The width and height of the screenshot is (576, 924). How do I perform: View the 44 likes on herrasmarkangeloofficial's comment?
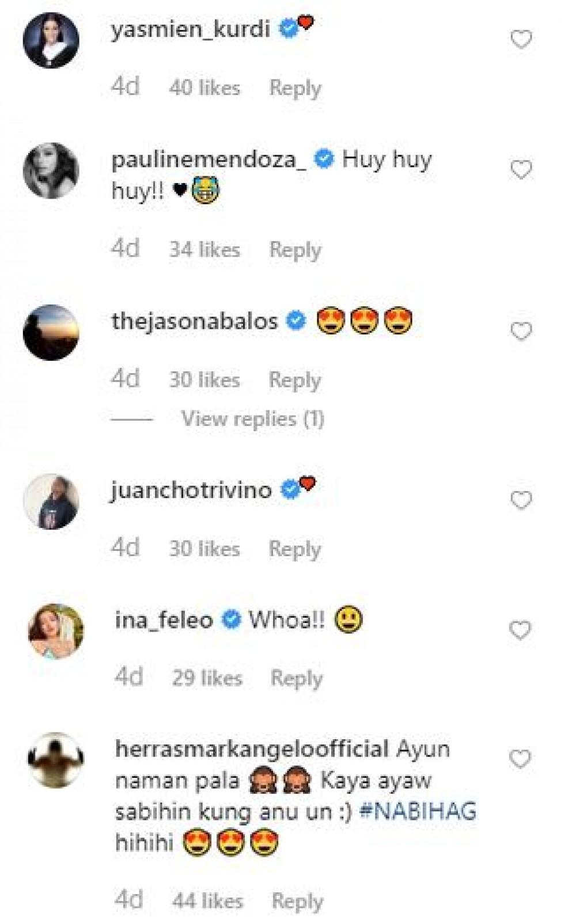207,900
